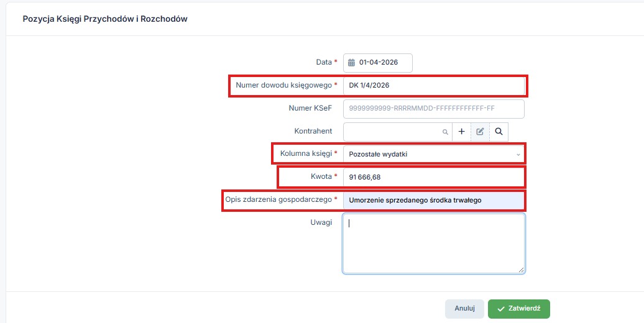Place the cursor in the Uwagi text area

click(x=433, y=243)
